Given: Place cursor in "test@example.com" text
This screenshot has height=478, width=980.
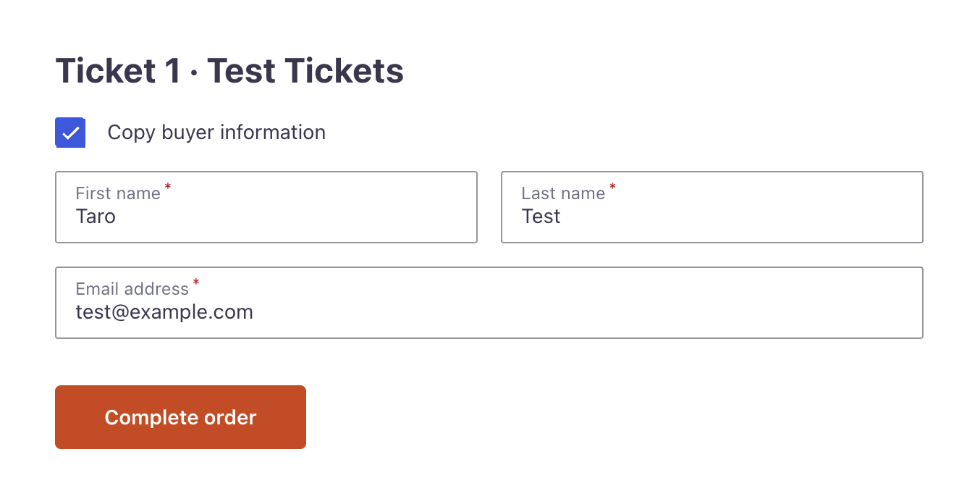Looking at the screenshot, I should point(164,312).
